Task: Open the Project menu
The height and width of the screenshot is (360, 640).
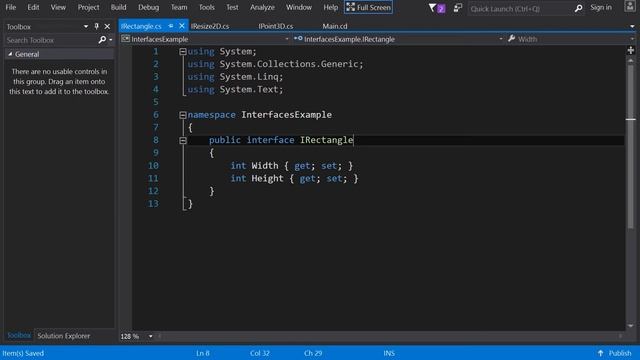Action: coord(88,7)
